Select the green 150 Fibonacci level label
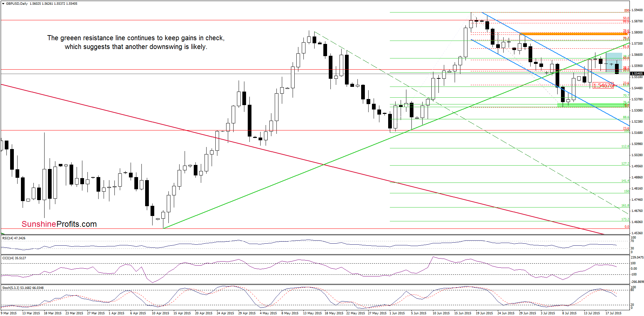 pyautogui.click(x=626, y=191)
